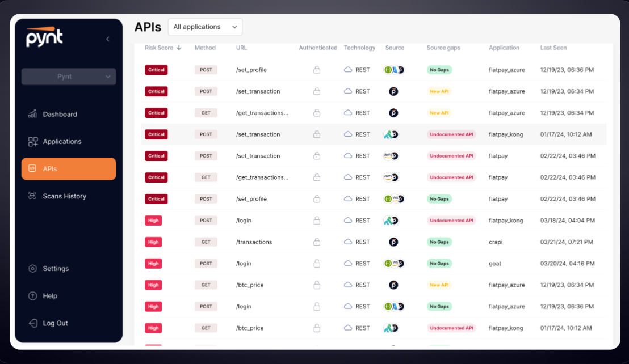Screen dimensions: 629x364
Task: Click the Help icon
Action: pyautogui.click(x=32, y=295)
